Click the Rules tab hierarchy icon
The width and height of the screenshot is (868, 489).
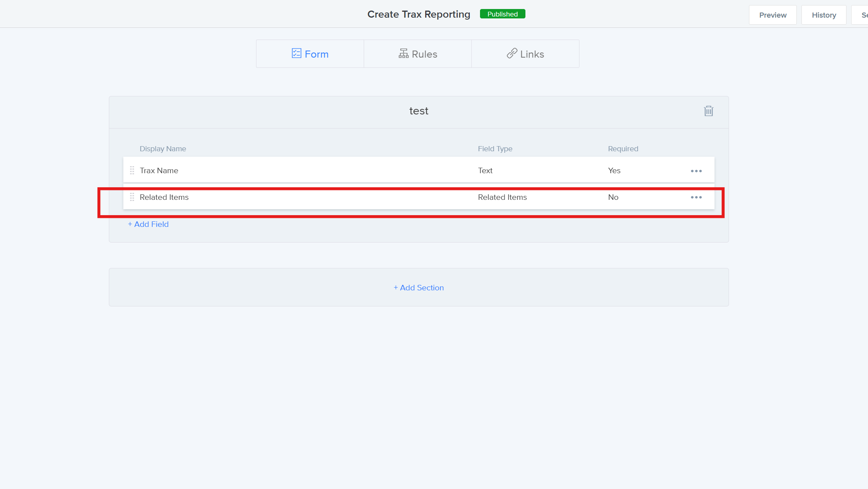[x=403, y=54]
